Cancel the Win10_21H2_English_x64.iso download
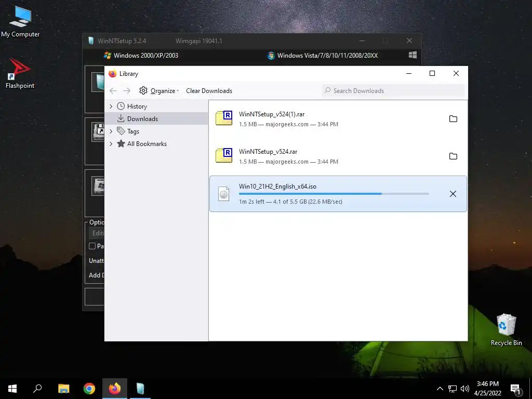The height and width of the screenshot is (399, 532). (453, 194)
